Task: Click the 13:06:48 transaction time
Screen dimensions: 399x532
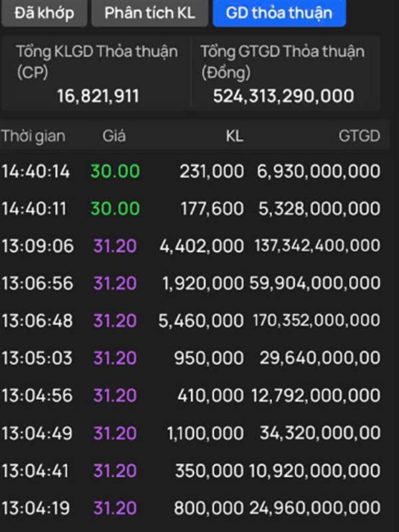Action: [x=37, y=321]
